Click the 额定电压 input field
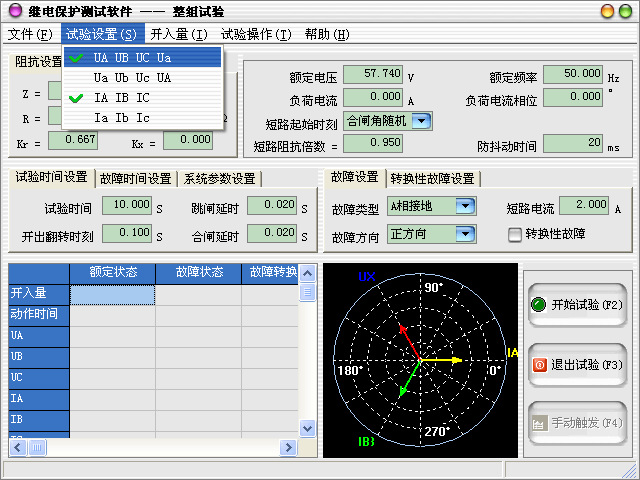 (372, 75)
